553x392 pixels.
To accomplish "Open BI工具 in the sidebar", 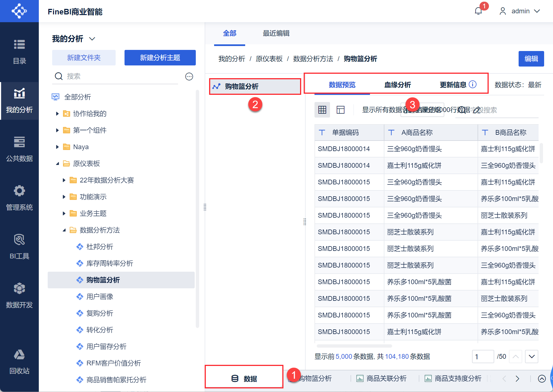I will [19, 246].
